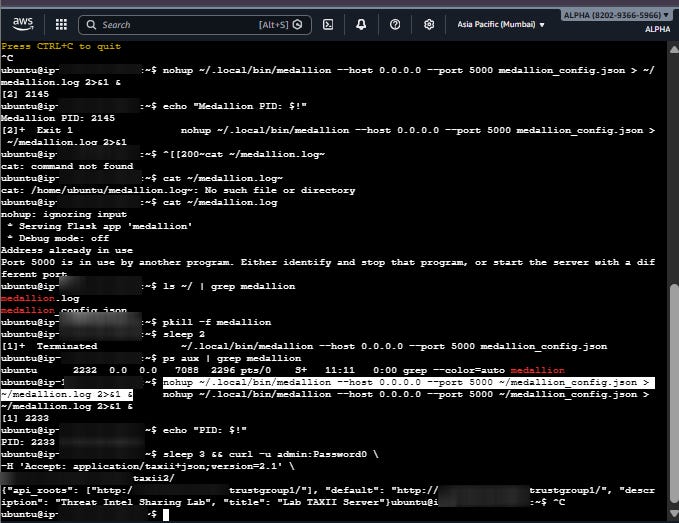Viewport: 679px width, 523px height.
Task: Click the 'PID: 2233' output
Action: [x=28, y=442]
